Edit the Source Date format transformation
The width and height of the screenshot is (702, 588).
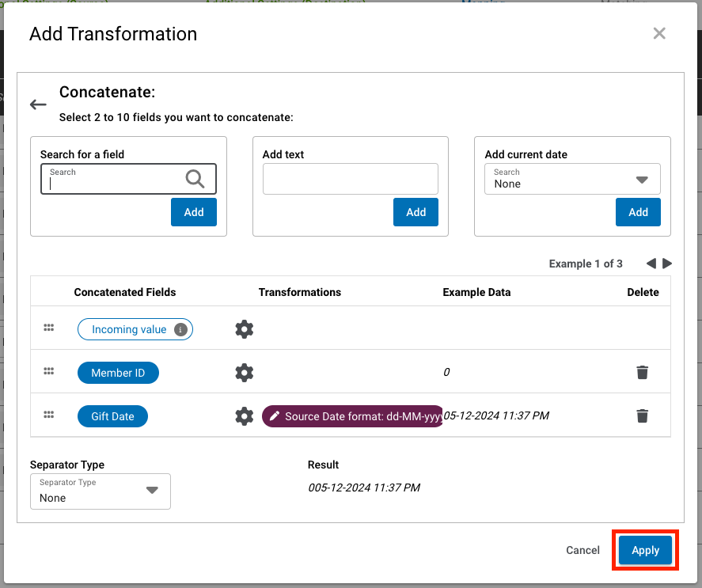click(352, 416)
